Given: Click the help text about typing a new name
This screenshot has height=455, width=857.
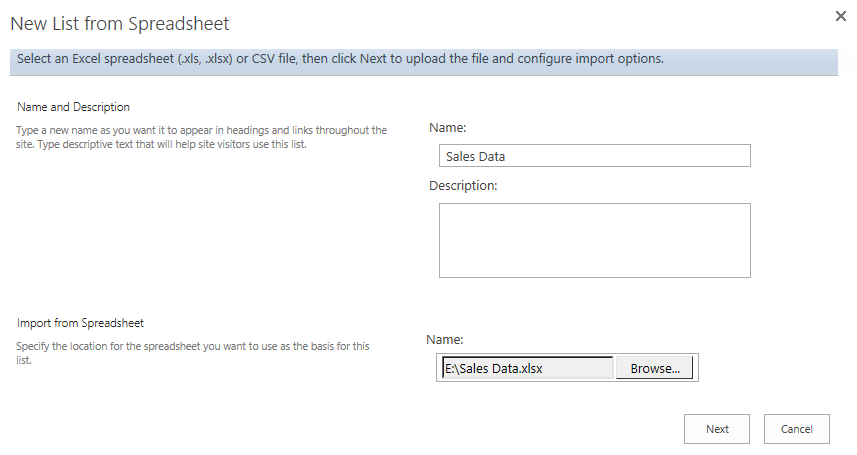Looking at the screenshot, I should coord(201,137).
